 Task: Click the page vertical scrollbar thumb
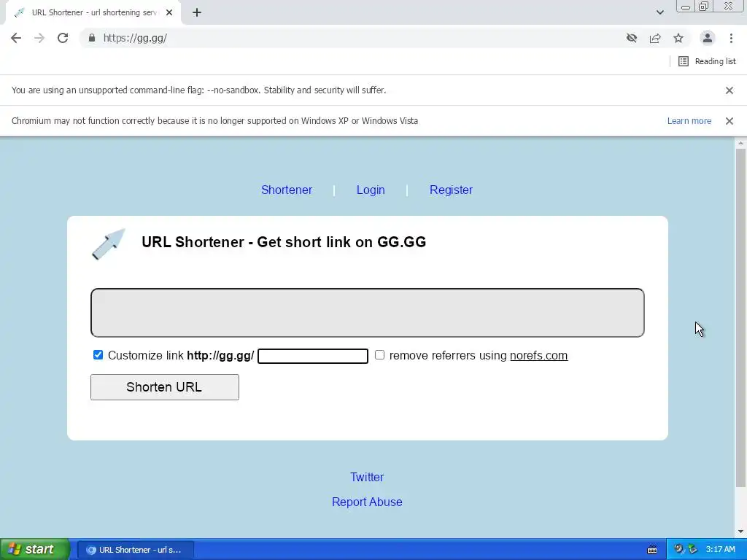[740, 318]
